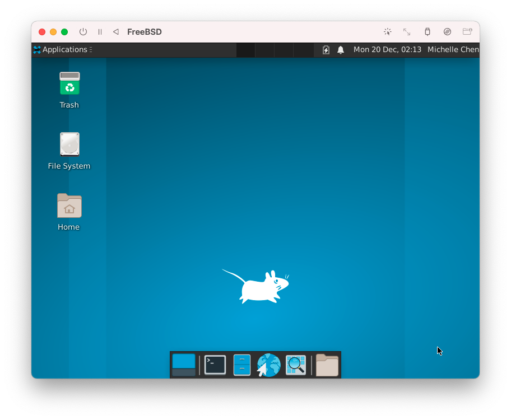Open File Manager from the dock
The image size is (511, 420).
click(x=242, y=365)
